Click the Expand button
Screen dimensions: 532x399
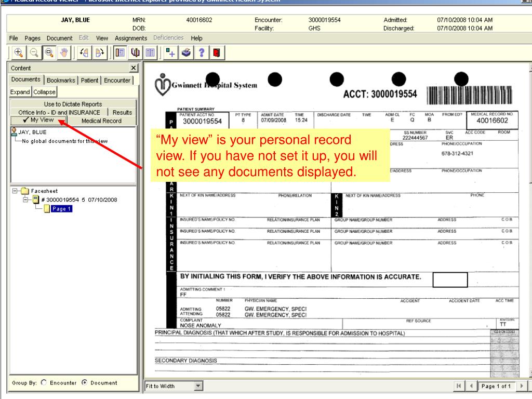point(20,92)
